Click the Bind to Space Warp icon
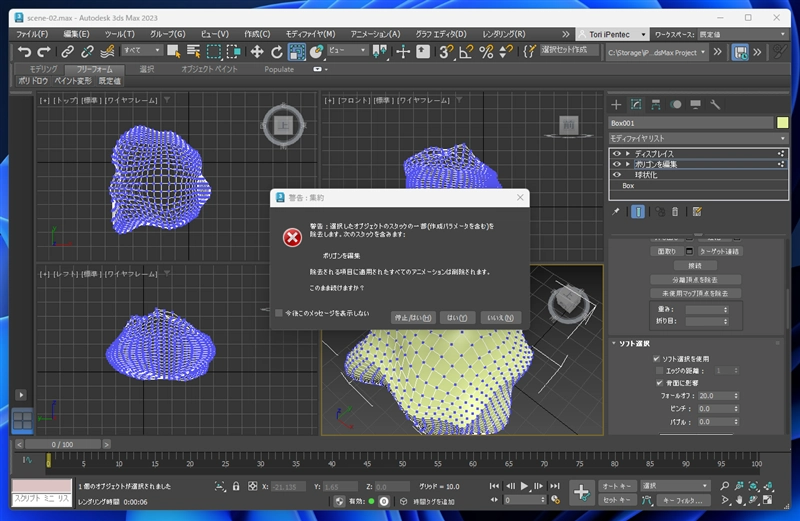800x521 pixels. (x=107, y=52)
